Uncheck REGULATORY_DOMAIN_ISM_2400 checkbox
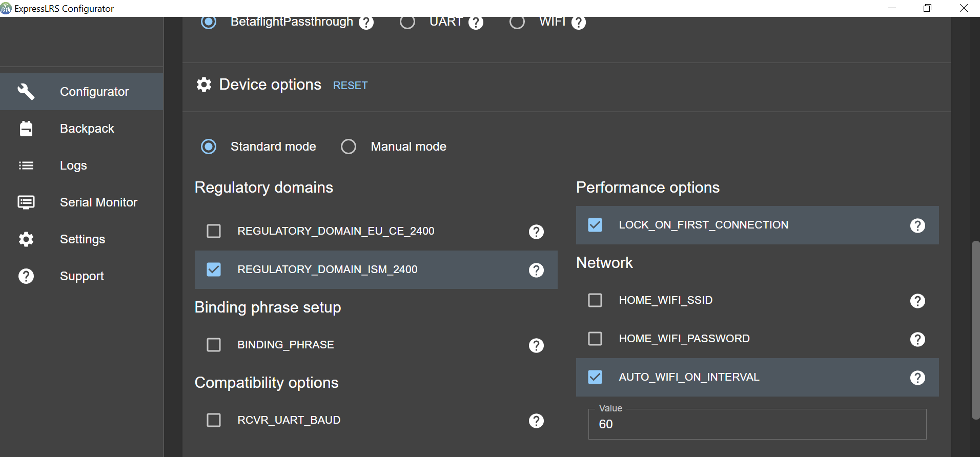 tap(214, 269)
